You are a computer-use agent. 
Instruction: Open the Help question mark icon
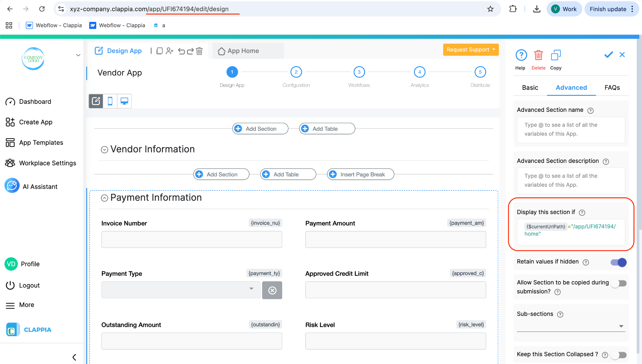(x=521, y=55)
